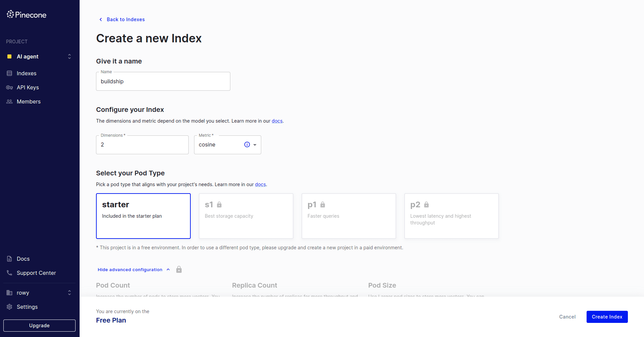Click the info icon next to cosine metric

[x=247, y=144]
